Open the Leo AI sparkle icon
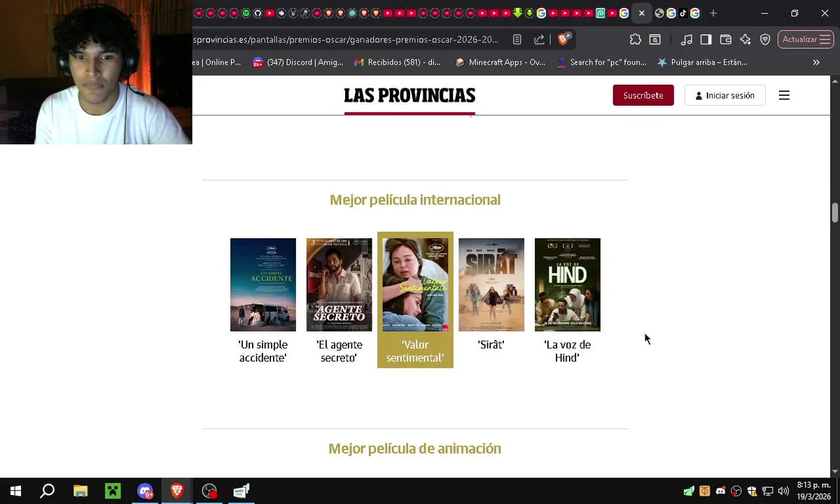The image size is (840, 504). click(745, 40)
